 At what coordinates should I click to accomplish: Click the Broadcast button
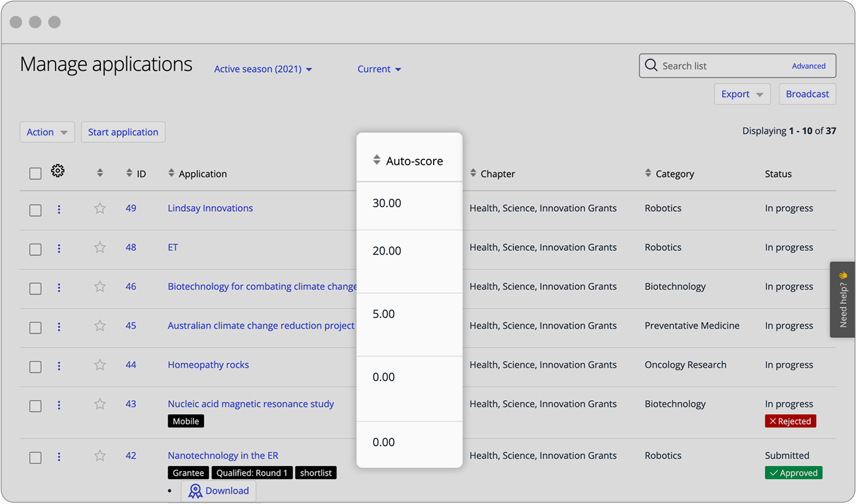807,94
